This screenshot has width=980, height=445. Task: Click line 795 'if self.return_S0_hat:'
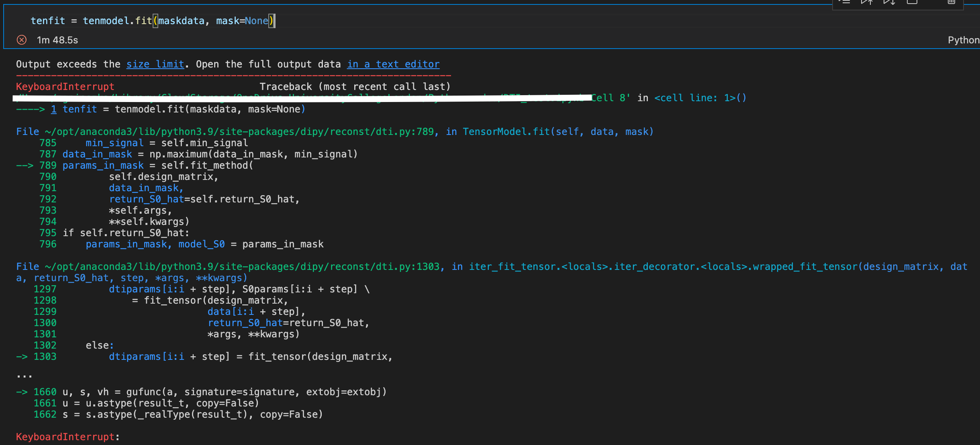pyautogui.click(x=126, y=233)
